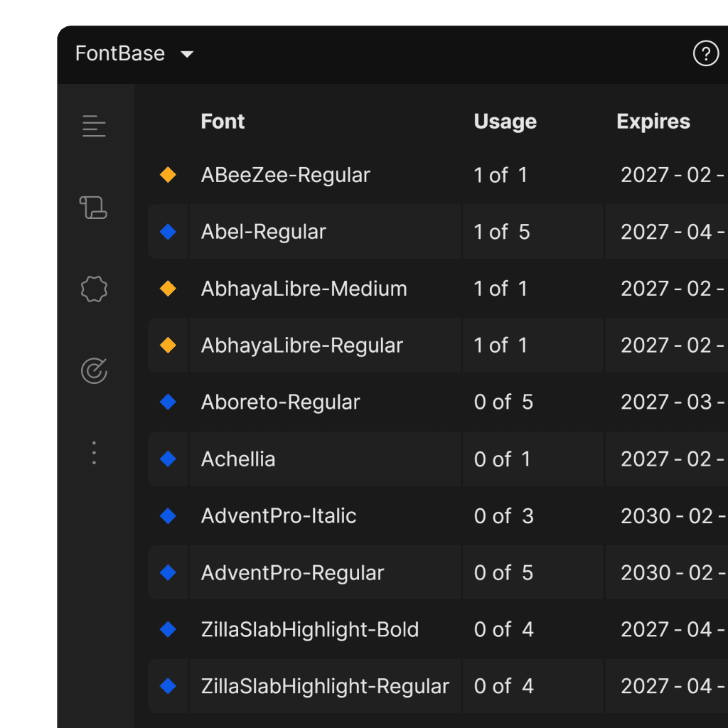Click the blue diamond beside Achellia
Screen dimensions: 728x728
168,459
